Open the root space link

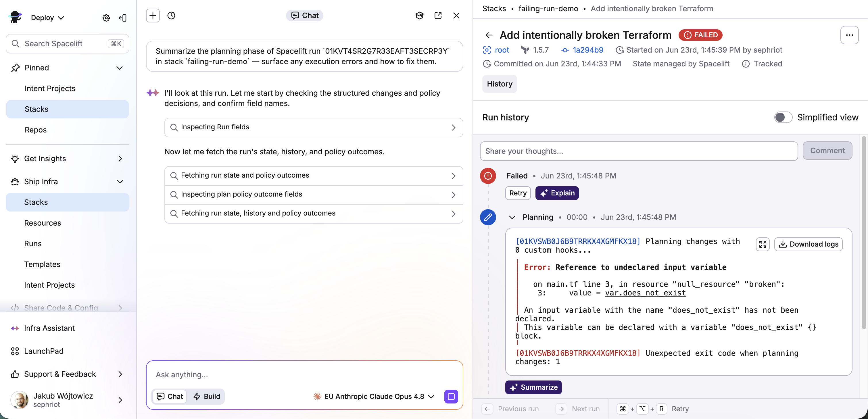coord(502,50)
